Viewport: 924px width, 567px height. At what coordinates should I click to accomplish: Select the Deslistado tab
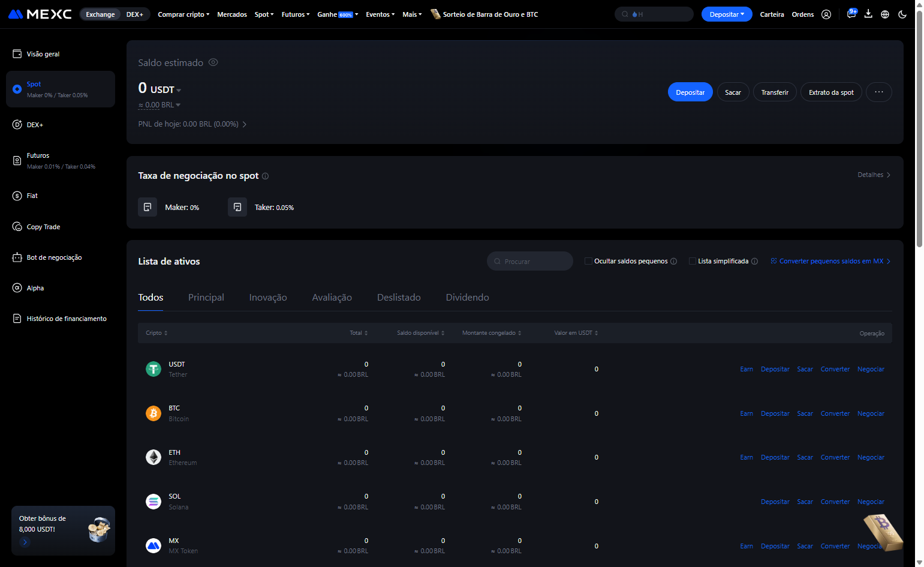399,298
